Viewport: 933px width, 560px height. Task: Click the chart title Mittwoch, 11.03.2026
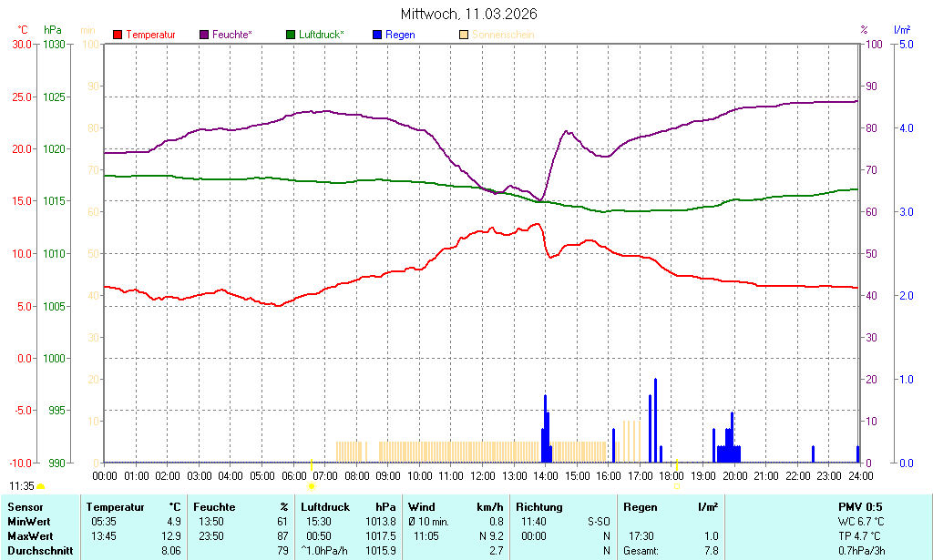[x=468, y=14]
